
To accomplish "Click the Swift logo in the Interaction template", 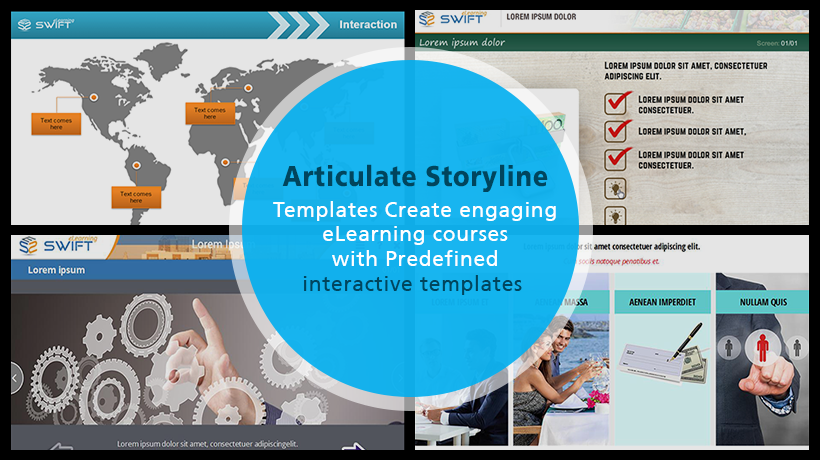I will coord(46,24).
